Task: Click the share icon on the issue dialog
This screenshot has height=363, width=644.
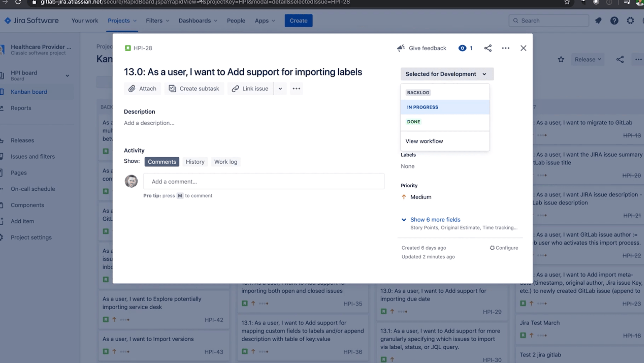Action: tap(488, 48)
